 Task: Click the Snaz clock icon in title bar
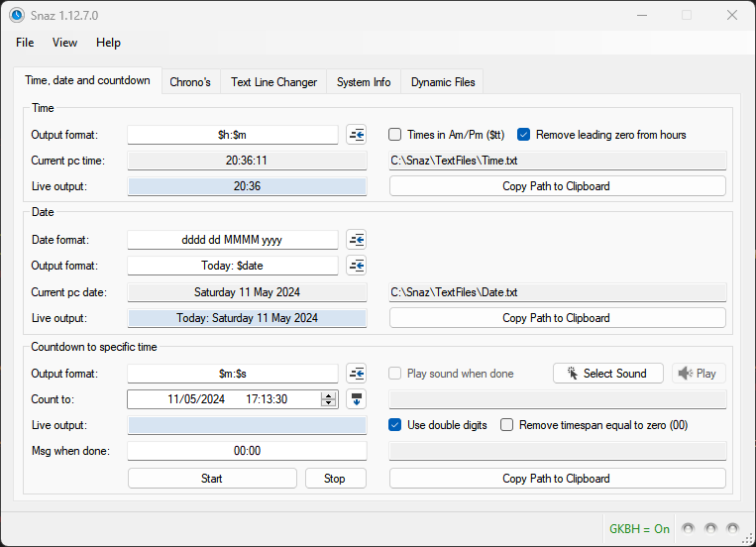[17, 15]
